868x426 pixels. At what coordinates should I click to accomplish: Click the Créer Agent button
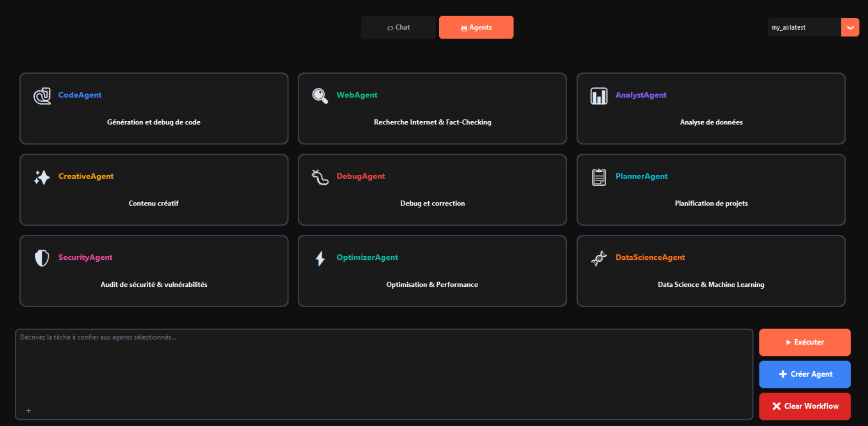pyautogui.click(x=805, y=374)
